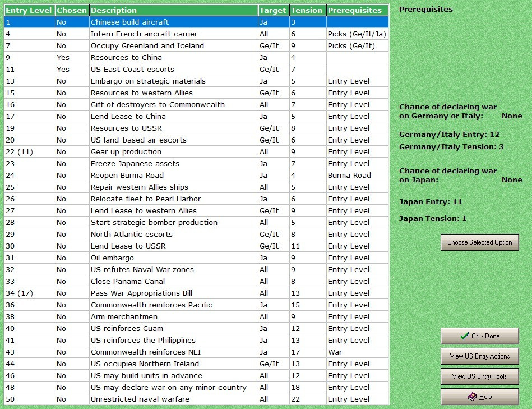Click the 'Germany/Italy Tension: 3' label
The image size is (532, 409).
pos(451,146)
